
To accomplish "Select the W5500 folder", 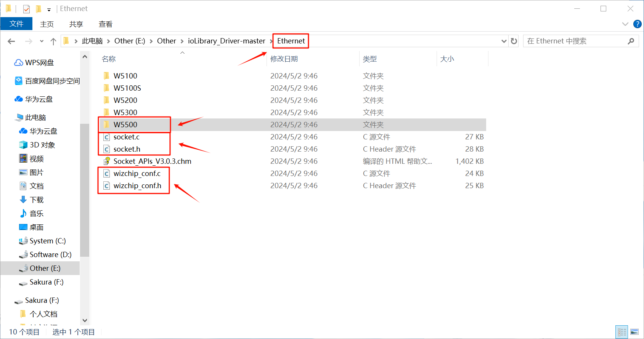I will 125,125.
